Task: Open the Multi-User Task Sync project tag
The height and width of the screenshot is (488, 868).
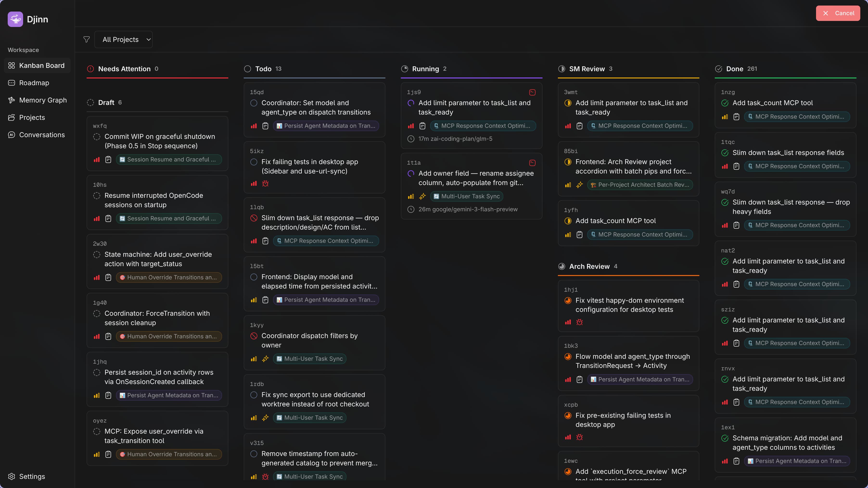Action: (309, 359)
